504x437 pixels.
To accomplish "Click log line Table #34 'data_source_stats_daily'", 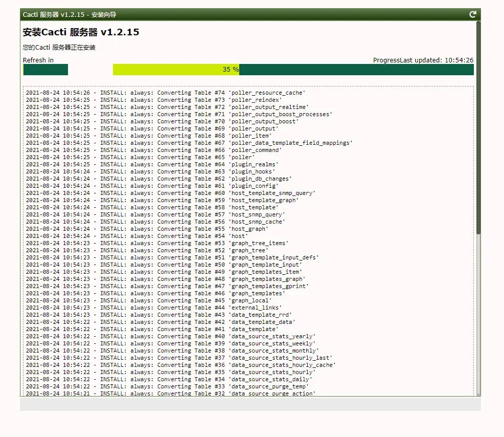I will pos(169,379).
